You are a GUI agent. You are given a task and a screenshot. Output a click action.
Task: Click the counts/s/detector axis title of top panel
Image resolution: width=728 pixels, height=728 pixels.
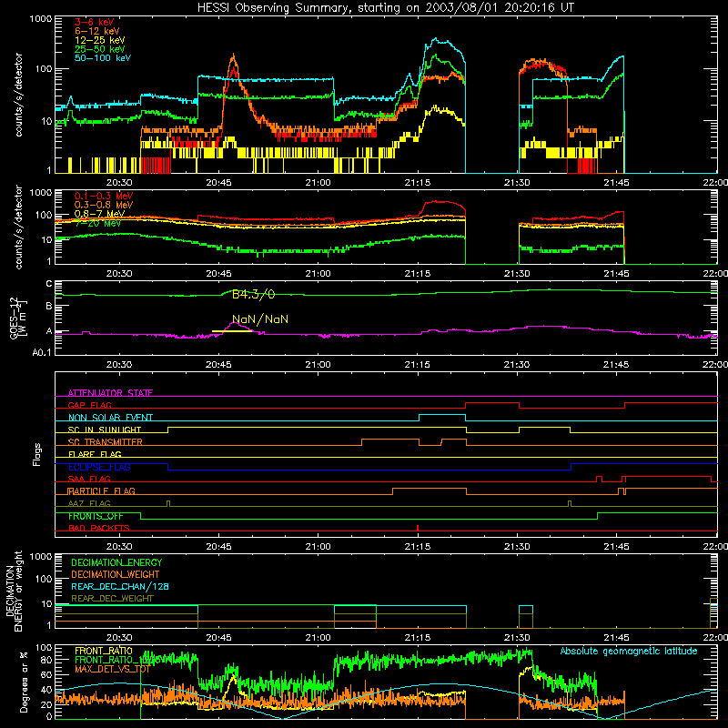pyautogui.click(x=18, y=95)
